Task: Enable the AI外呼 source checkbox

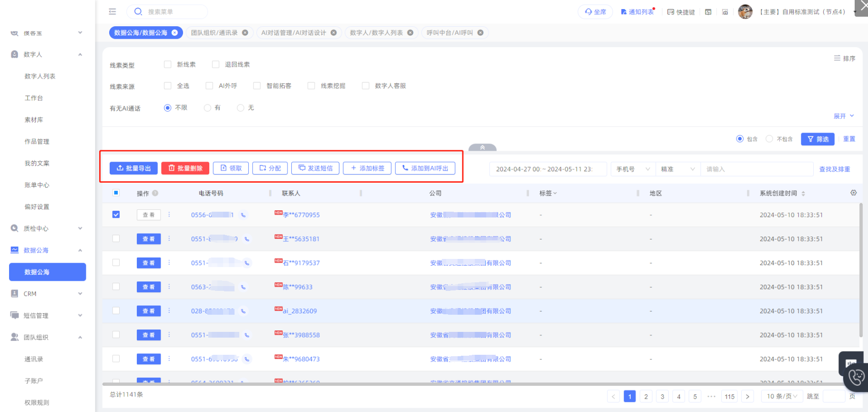Action: pyautogui.click(x=209, y=86)
